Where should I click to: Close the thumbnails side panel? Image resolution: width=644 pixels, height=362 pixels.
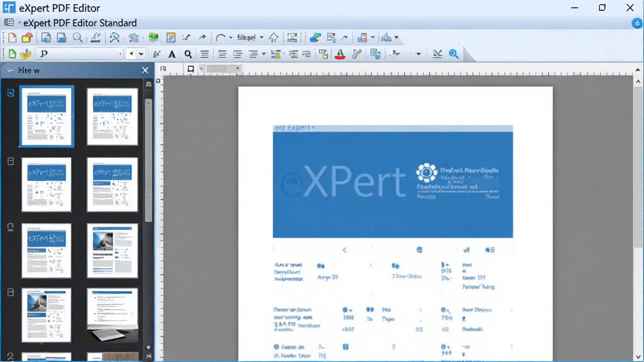[x=145, y=70]
